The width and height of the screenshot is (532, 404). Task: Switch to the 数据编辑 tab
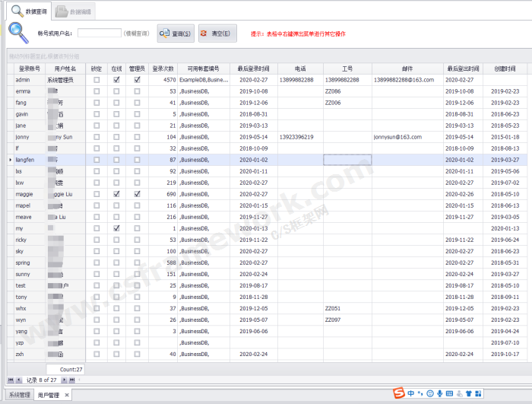point(73,11)
